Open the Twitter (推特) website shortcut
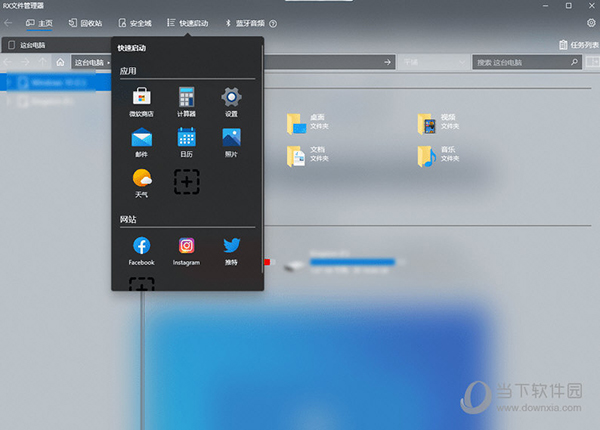This screenshot has width=600, height=430. coord(231,251)
